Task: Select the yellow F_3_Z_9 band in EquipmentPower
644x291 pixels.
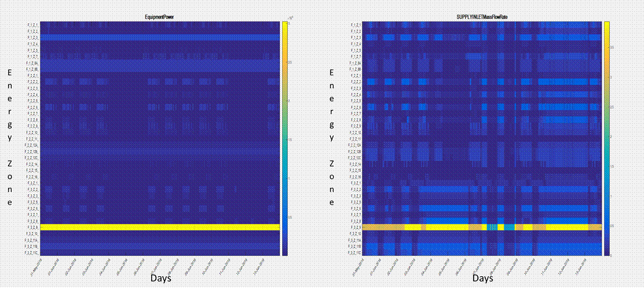Action: (x=160, y=228)
